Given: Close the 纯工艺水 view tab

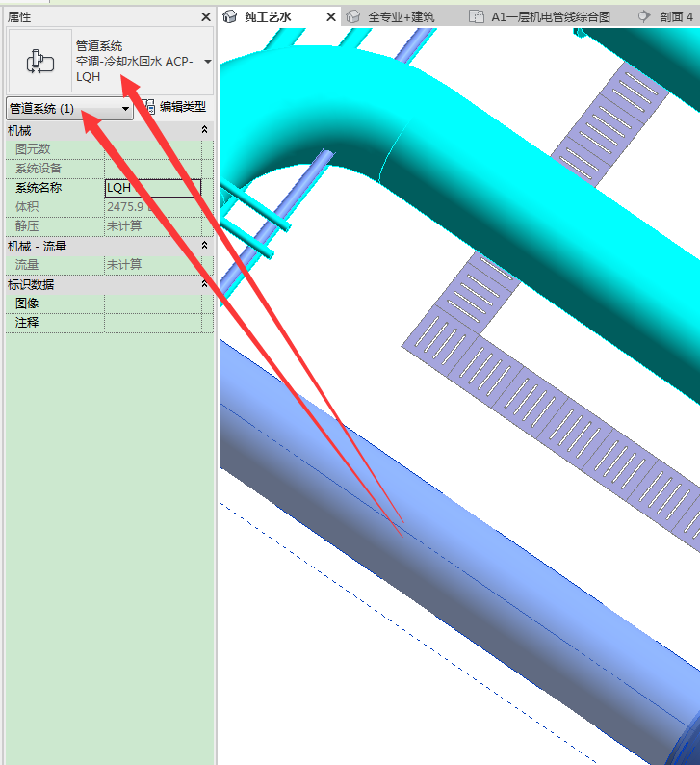Looking at the screenshot, I should 331,17.
